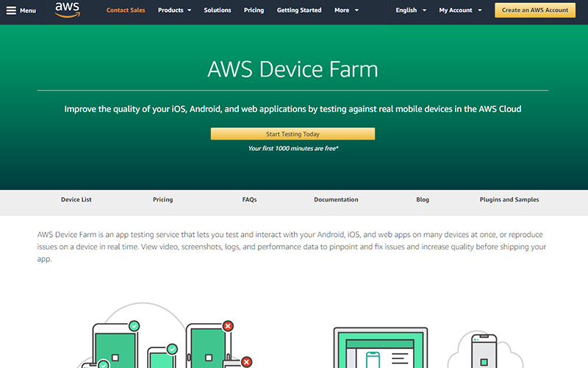Click the banner tagline about testing real devices
588x368 pixels.
tap(293, 109)
